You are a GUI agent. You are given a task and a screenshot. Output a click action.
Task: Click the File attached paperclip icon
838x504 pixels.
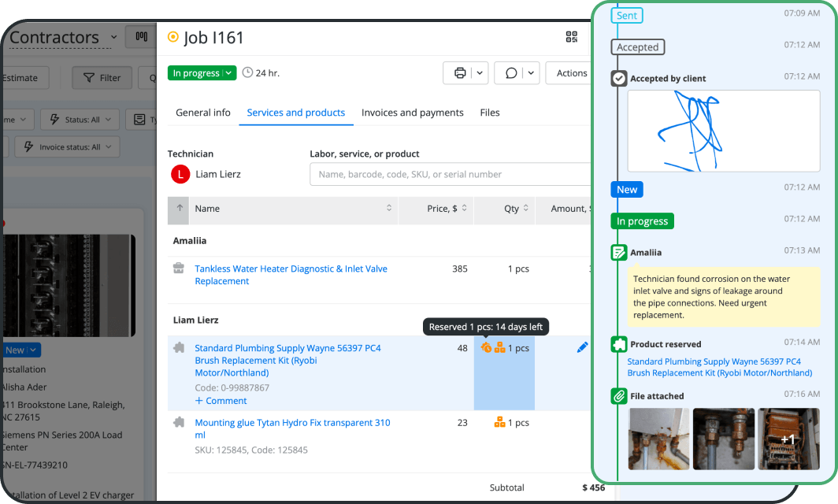619,396
